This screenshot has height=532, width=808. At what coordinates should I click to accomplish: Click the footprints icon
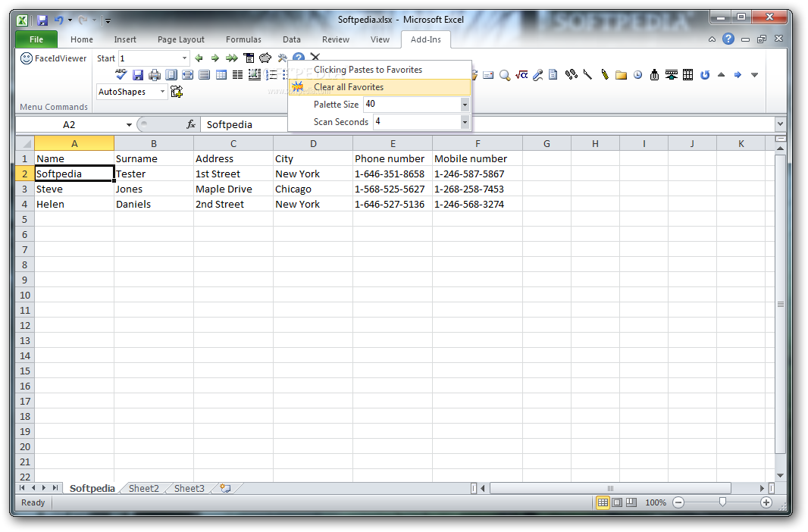[x=571, y=75]
